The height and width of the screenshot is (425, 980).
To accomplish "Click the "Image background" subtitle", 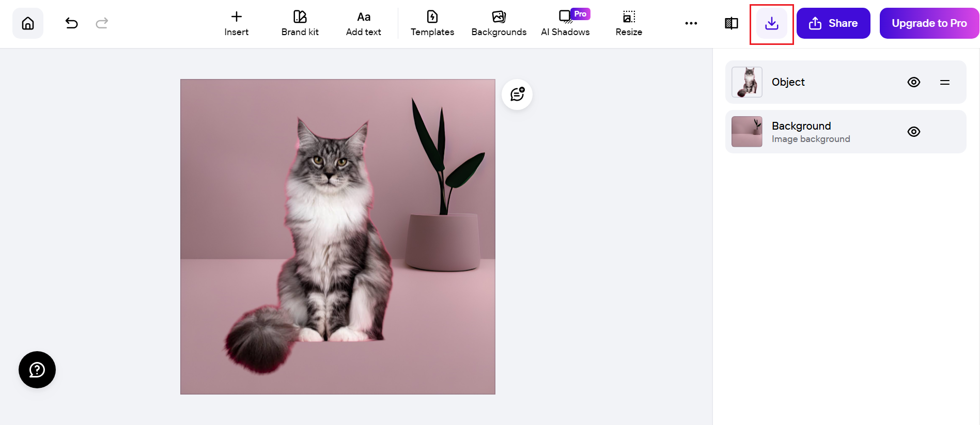I will coord(811,139).
